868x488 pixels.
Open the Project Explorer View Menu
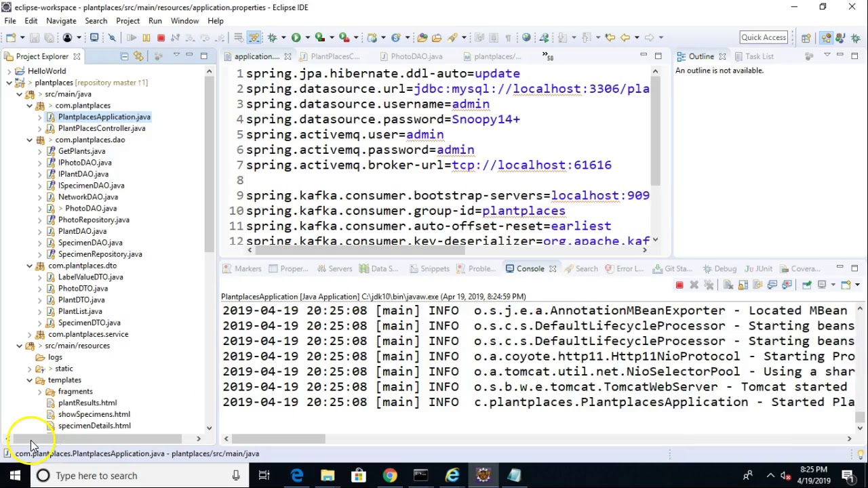coord(176,56)
